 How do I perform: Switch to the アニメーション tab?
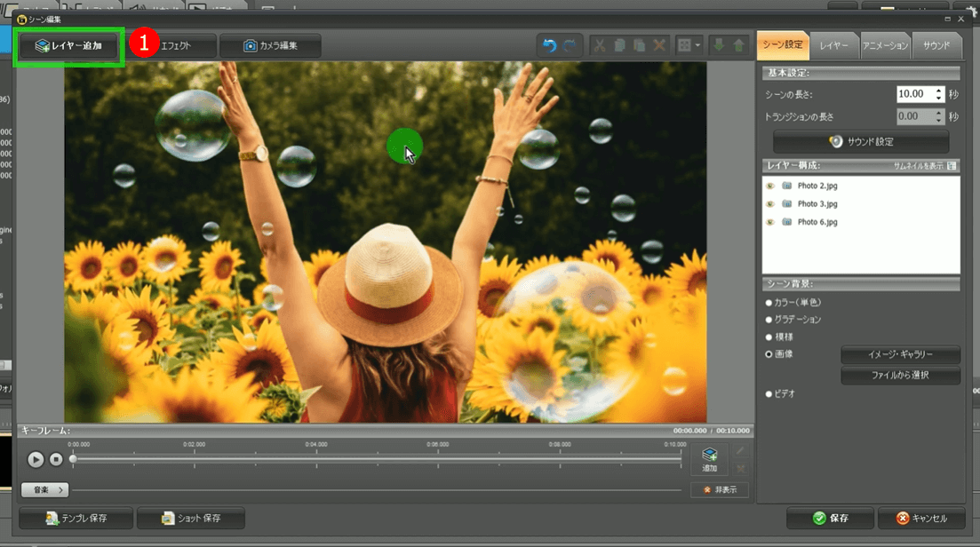(x=886, y=45)
